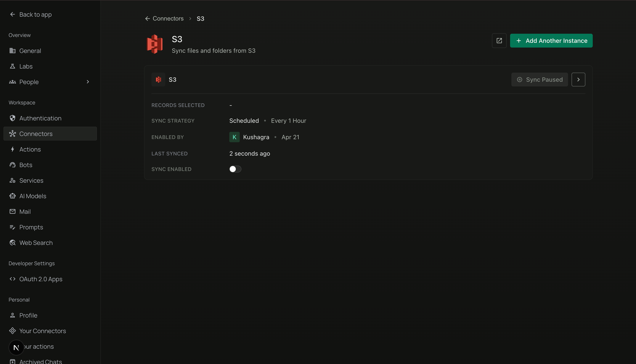This screenshot has width=636, height=364.
Task: Go to Labs section
Action: [x=50, y=66]
